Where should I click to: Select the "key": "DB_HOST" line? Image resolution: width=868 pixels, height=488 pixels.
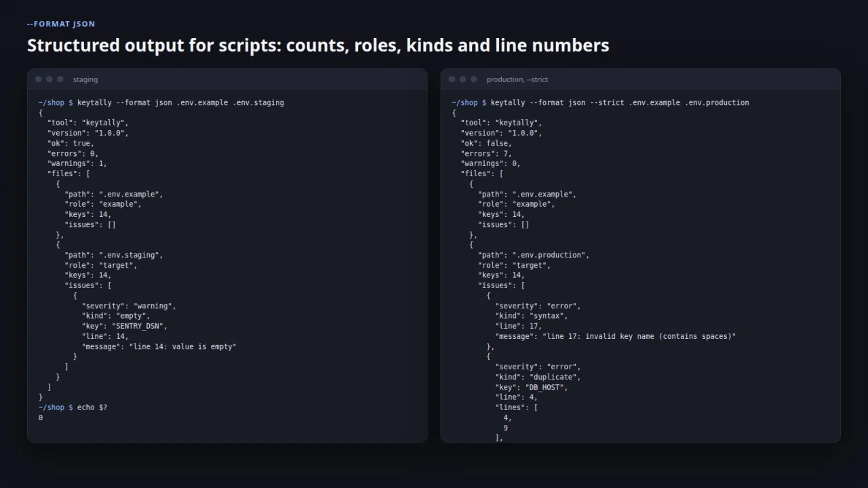click(532, 387)
